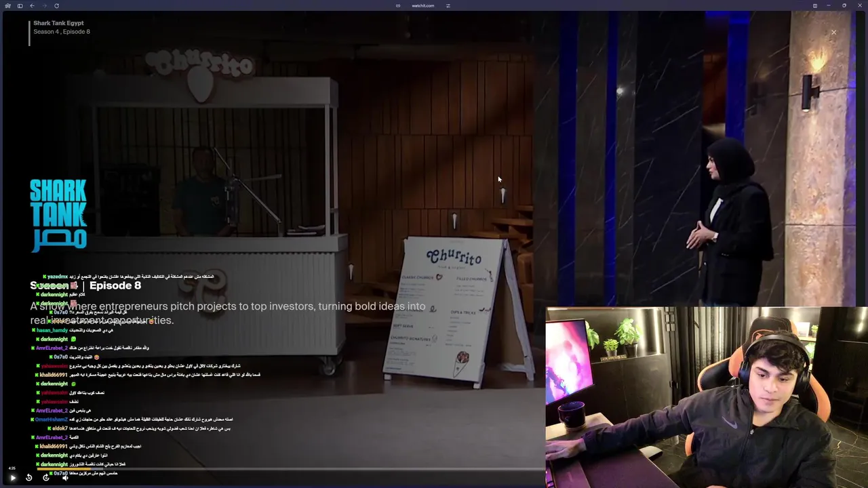The height and width of the screenshot is (488, 868).
Task: Reload the watchit.com page
Action: tap(56, 5)
